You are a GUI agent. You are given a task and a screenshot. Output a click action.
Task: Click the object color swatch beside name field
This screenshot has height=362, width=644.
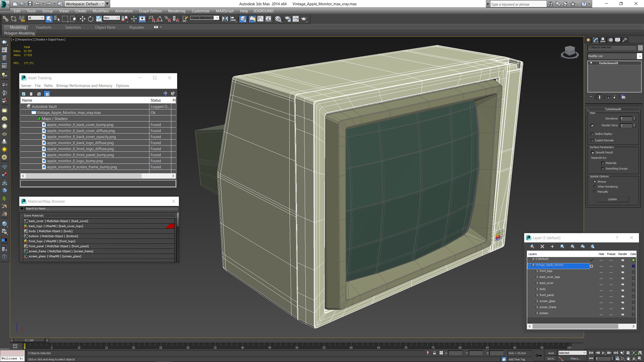coord(640,48)
